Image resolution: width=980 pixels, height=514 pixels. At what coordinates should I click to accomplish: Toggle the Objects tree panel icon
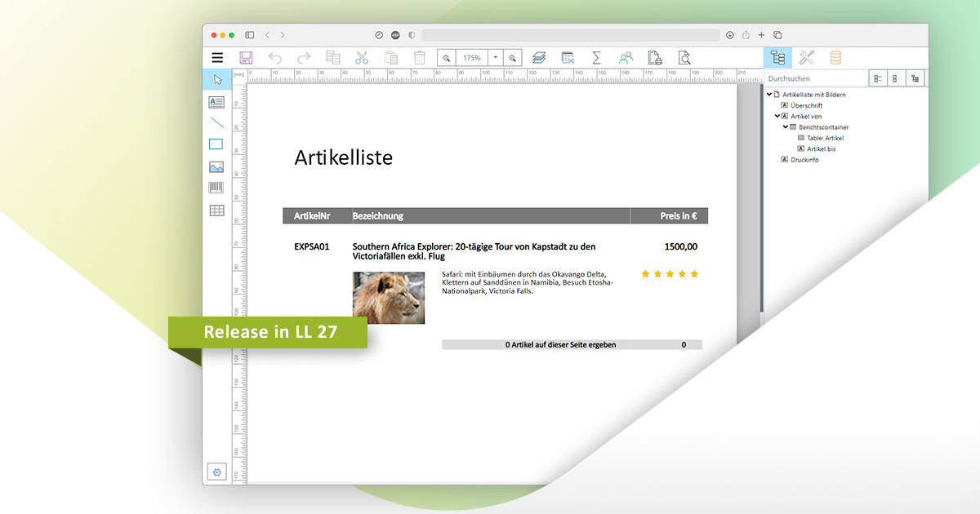tap(777, 57)
